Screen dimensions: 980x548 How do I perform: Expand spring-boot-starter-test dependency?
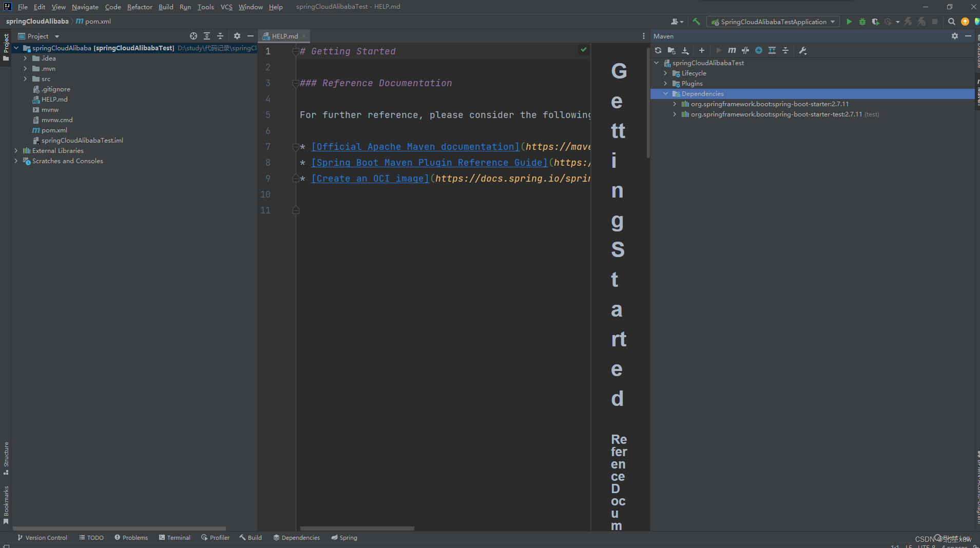[675, 114]
